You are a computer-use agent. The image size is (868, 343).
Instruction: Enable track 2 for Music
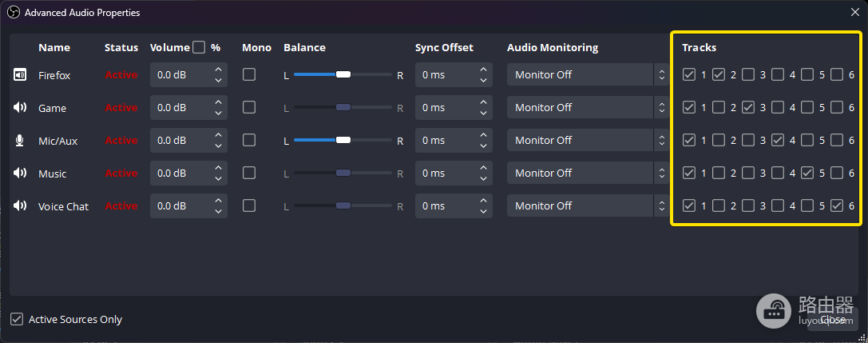point(719,173)
